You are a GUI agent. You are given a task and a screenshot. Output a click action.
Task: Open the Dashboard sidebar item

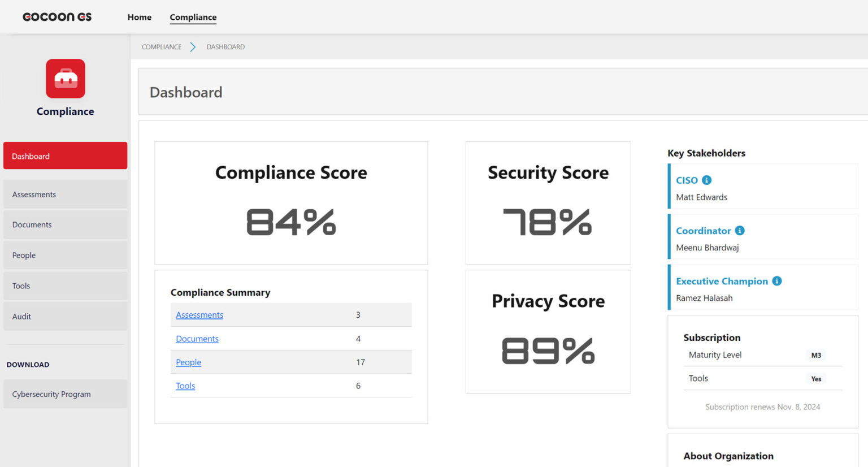tap(65, 156)
